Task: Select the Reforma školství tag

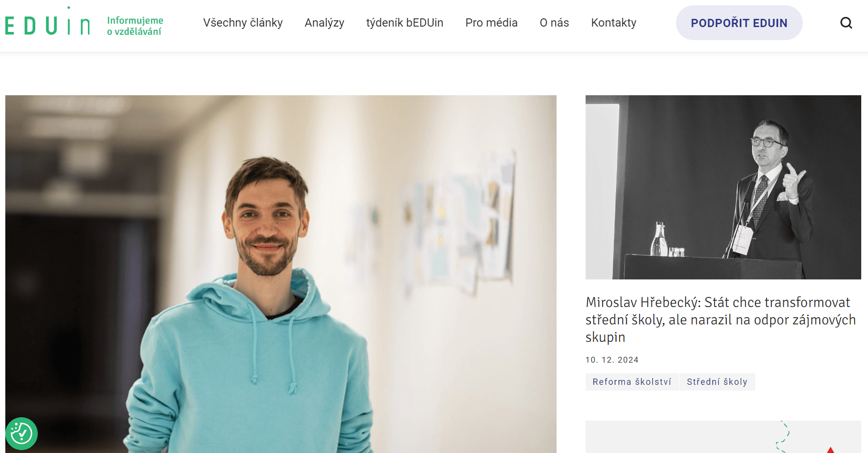Action: coord(632,382)
